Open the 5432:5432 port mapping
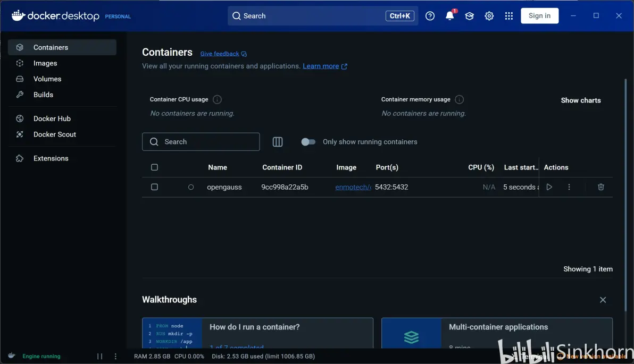634x364 pixels. 391,187
